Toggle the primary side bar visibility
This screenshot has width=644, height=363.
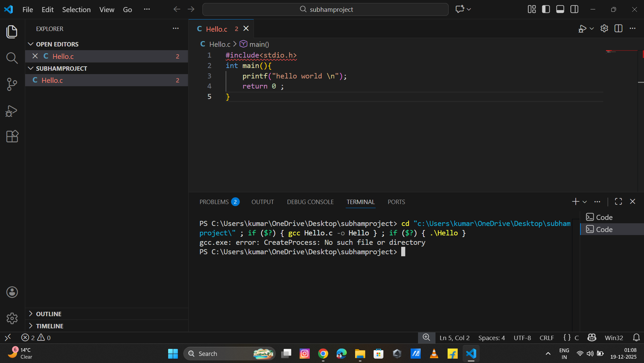pos(546,9)
